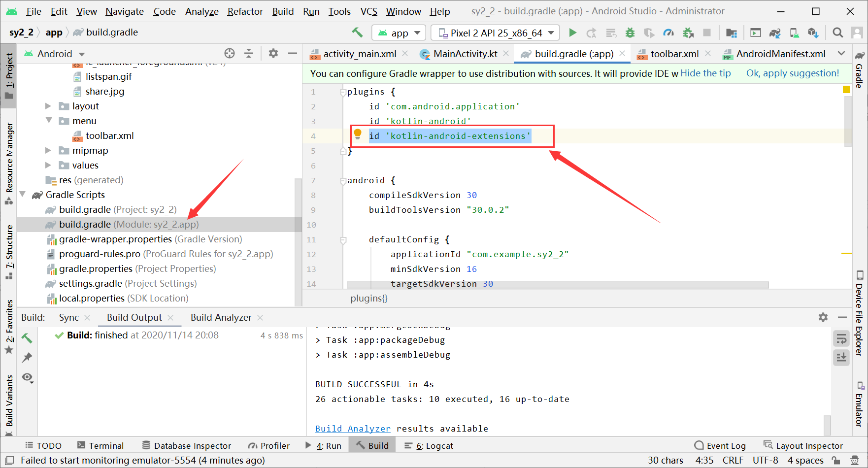Screen dimensions: 868x468
Task: Open Database Inspector tool window
Action: (x=187, y=446)
